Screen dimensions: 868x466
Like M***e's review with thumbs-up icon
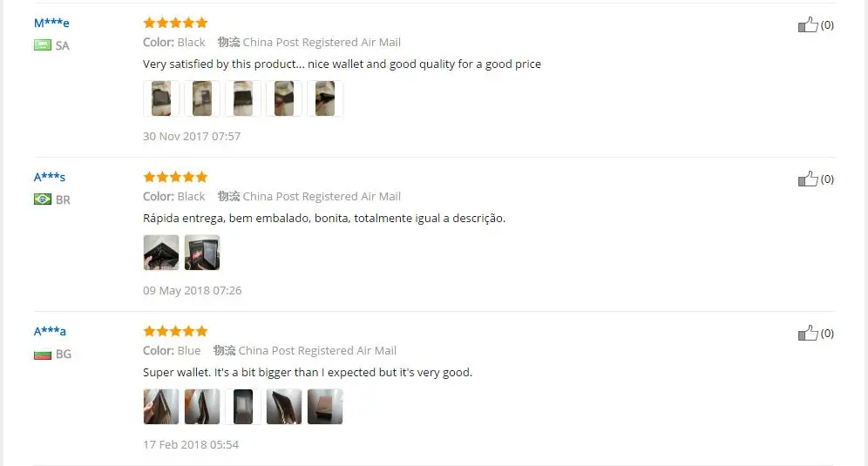click(x=808, y=25)
